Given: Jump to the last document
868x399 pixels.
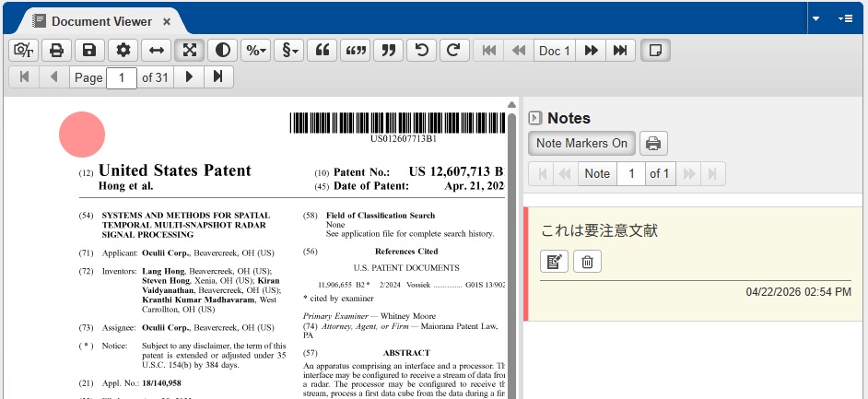Looking at the screenshot, I should [621, 51].
